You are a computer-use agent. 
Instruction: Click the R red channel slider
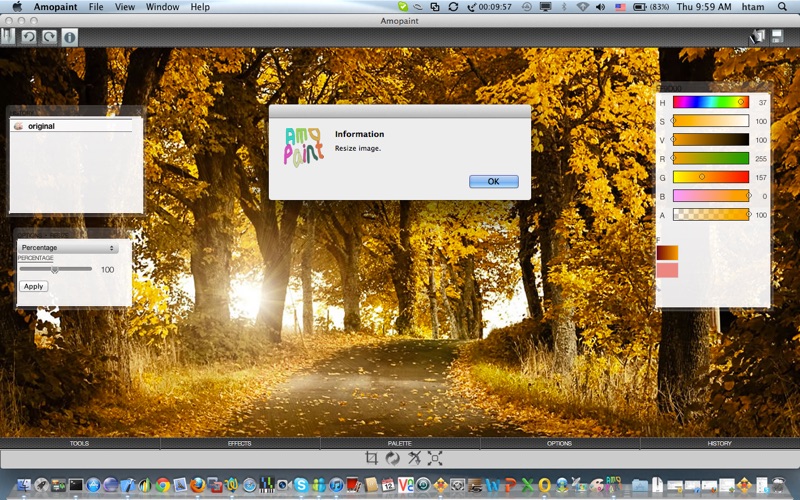point(711,158)
